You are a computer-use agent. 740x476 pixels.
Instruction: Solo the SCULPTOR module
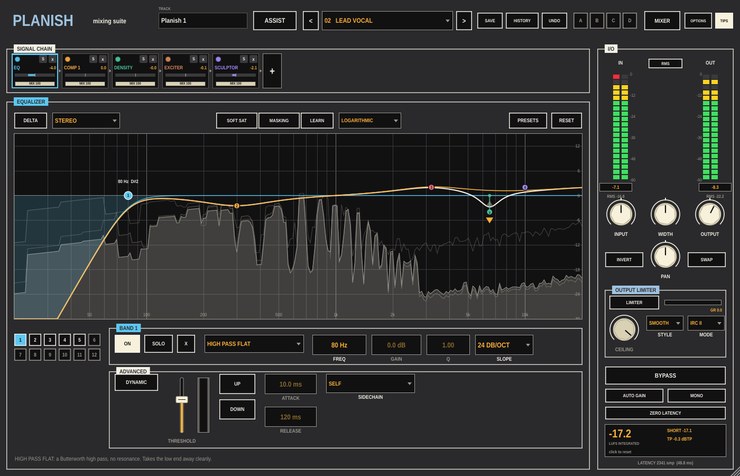244,59
